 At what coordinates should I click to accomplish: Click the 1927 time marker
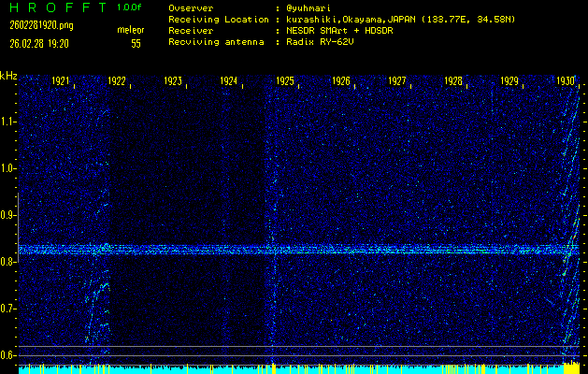pos(397,81)
